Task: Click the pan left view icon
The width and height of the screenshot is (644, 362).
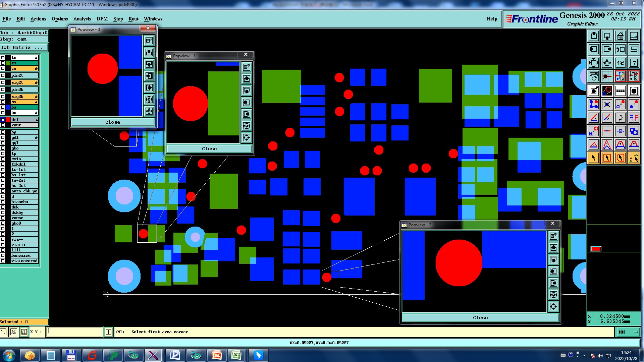Action: pyautogui.click(x=593, y=49)
